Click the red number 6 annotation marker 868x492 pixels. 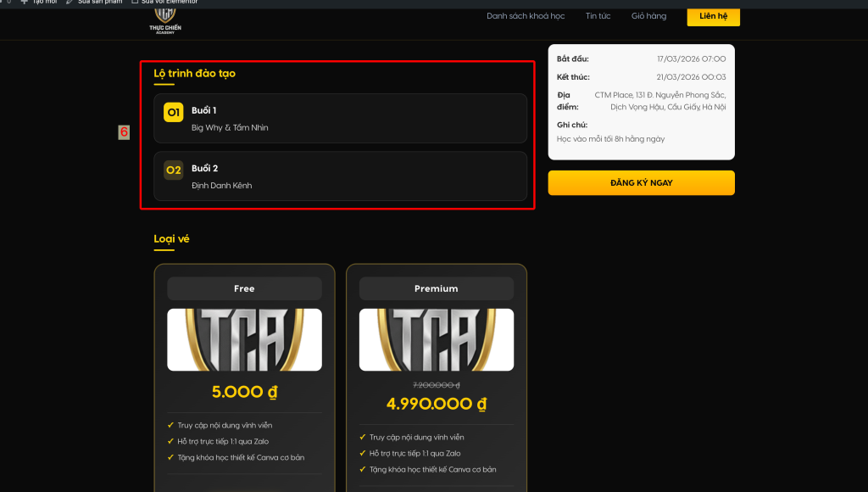tap(124, 132)
